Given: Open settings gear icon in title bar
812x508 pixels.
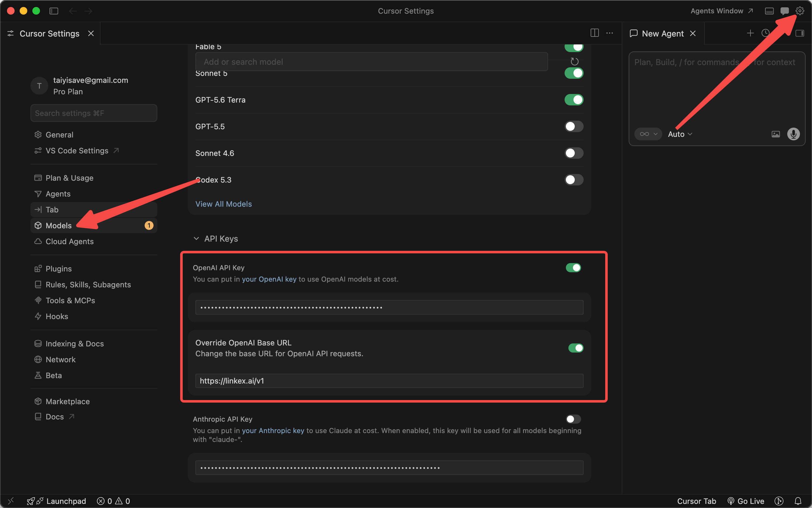Looking at the screenshot, I should 800,11.
